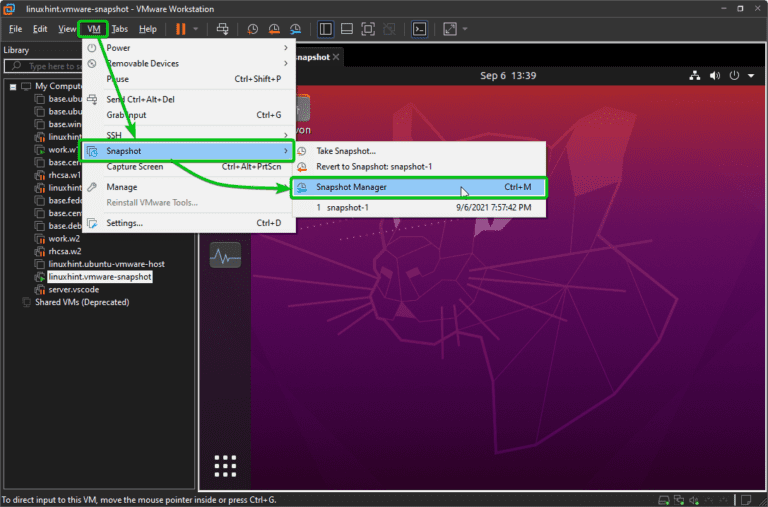Screen dimensions: 768x507
Task: Open the dropdown arrow beside the pause button
Action: (x=195, y=29)
